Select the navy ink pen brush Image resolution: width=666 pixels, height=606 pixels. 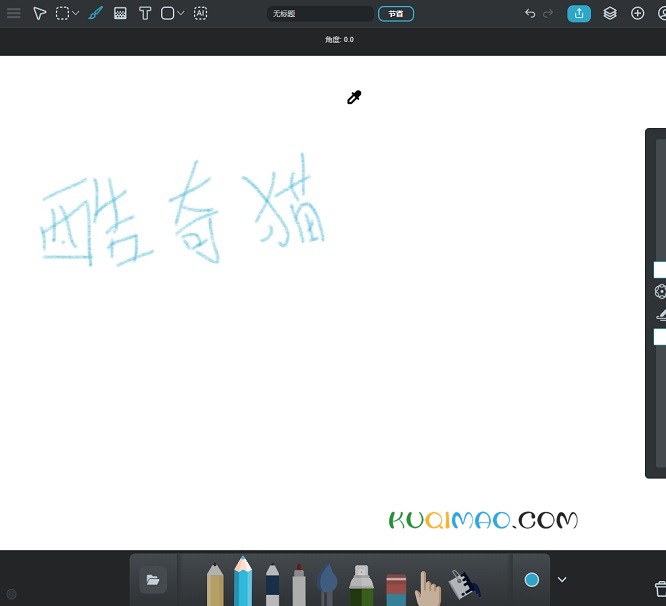pos(272,585)
